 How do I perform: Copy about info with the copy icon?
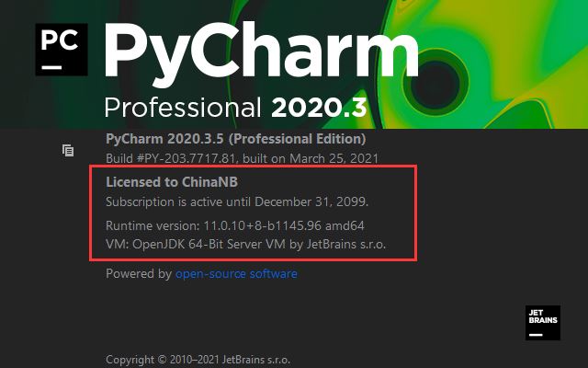coord(68,151)
